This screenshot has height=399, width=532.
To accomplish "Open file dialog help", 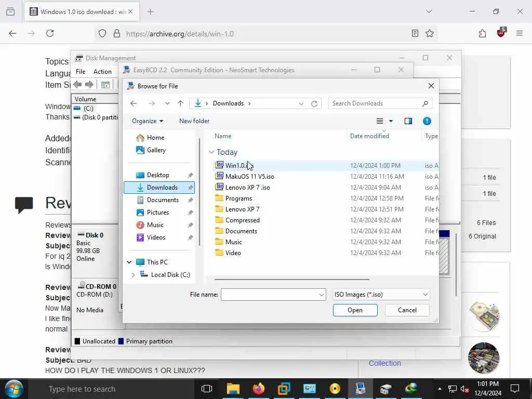I will click(427, 121).
